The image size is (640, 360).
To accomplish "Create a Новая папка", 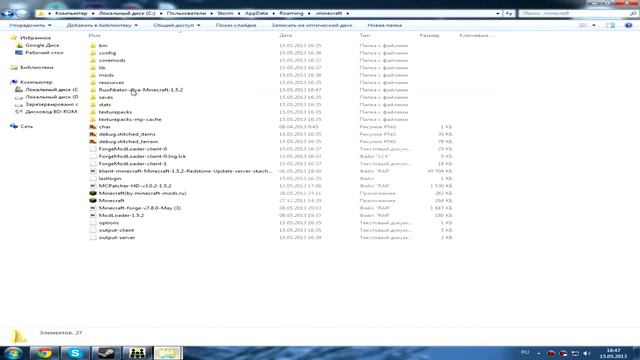I will pos(384,25).
